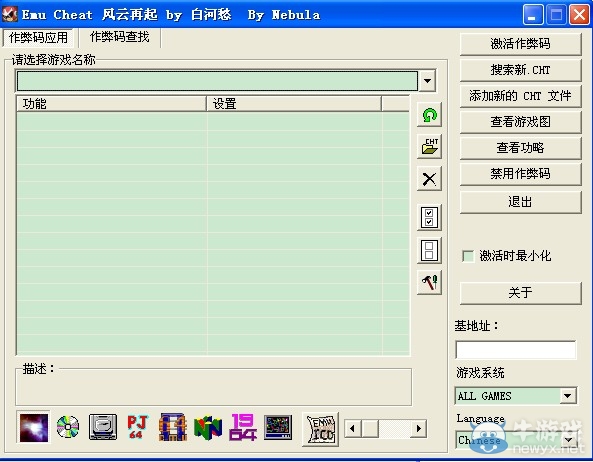Click the black X delete icon
Image resolution: width=593 pixels, height=462 pixels.
point(429,179)
